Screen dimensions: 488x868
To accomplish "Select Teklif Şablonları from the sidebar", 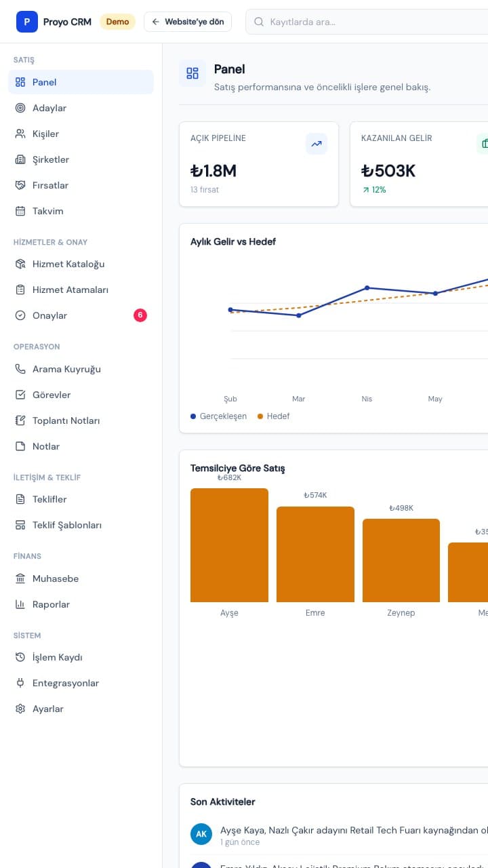I will pyautogui.click(x=81, y=525).
